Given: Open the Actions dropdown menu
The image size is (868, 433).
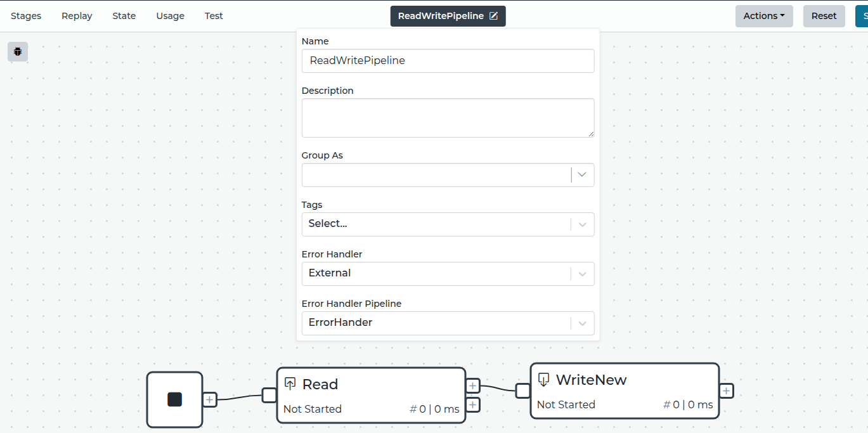Looking at the screenshot, I should (763, 16).
